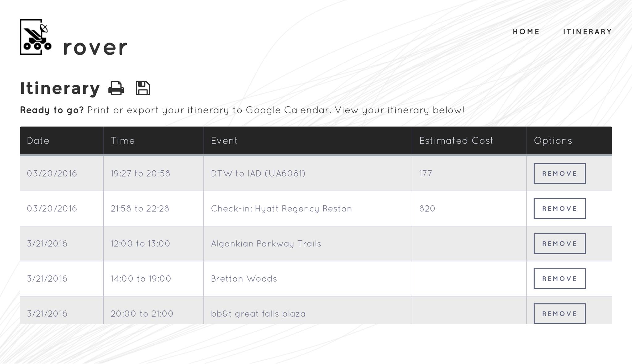Image resolution: width=632 pixels, height=364 pixels.
Task: Open the Itinerary menu item
Action: [x=588, y=32]
